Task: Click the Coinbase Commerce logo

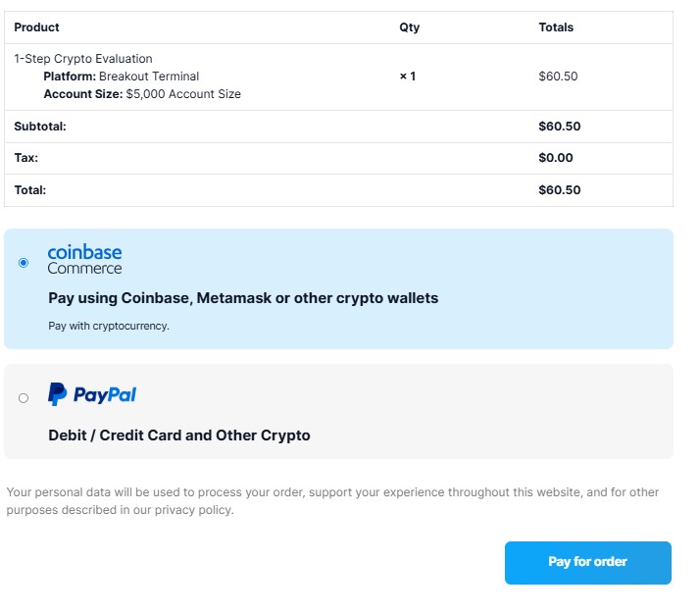Action: (84, 260)
